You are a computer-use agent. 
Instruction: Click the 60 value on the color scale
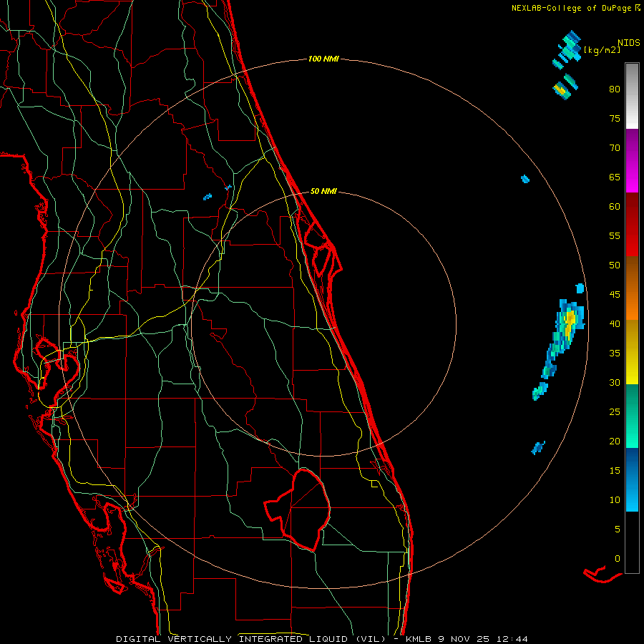tap(615, 207)
